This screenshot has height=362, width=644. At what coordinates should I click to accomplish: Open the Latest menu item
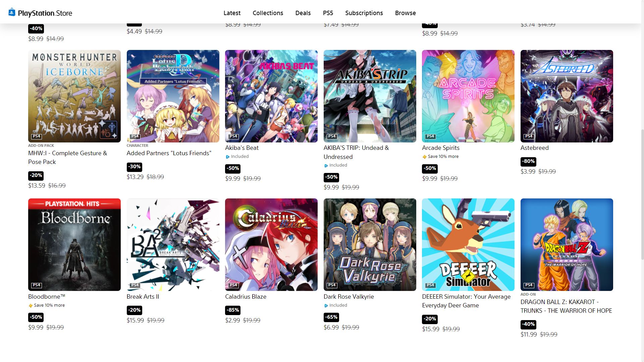coord(232,13)
